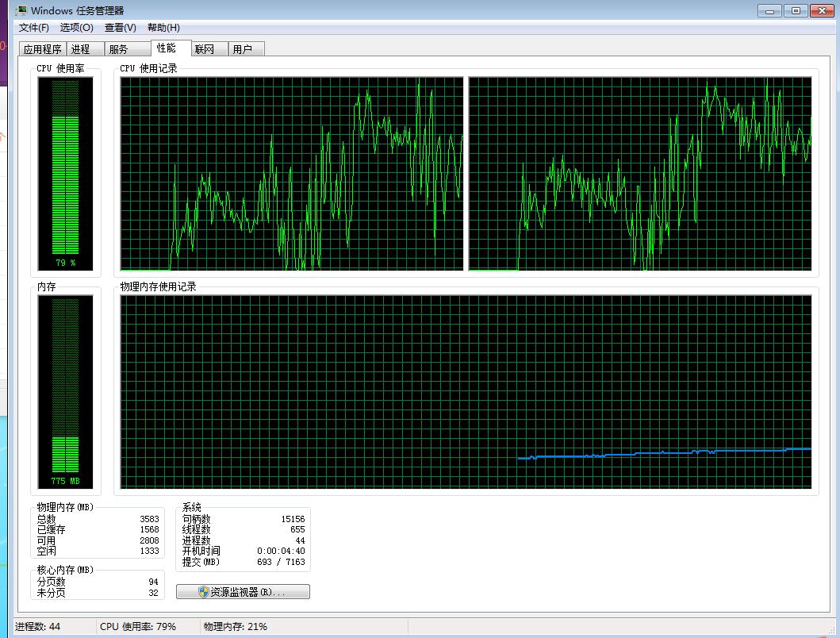Click the 物理内存(MB) group label
840x638 pixels.
click(65, 507)
